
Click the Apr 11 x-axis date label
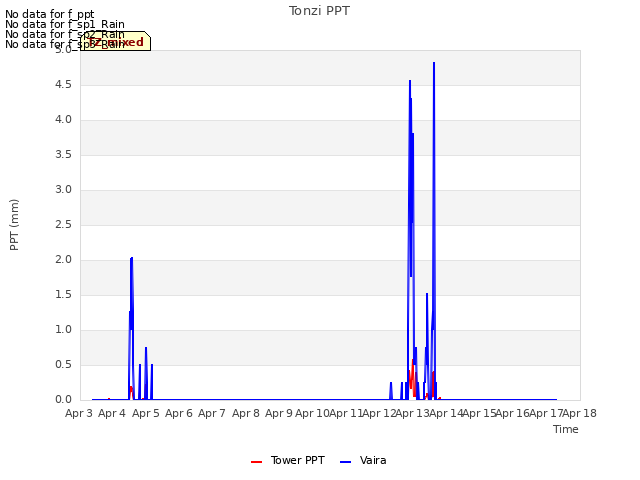pyautogui.click(x=346, y=413)
